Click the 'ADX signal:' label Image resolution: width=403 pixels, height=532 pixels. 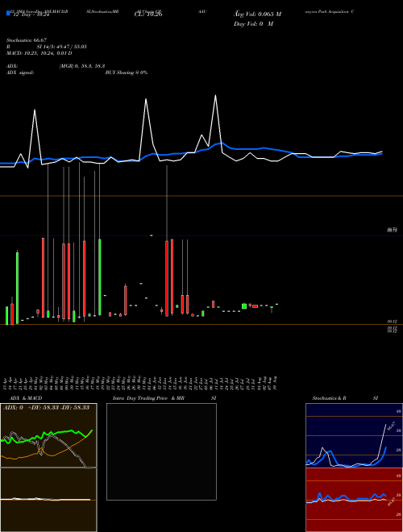click(20, 73)
